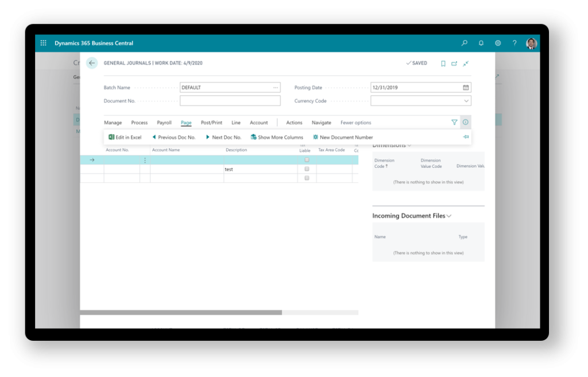This screenshot has width=588, height=377.
Task: Click the bookmark icon
Action: click(443, 63)
